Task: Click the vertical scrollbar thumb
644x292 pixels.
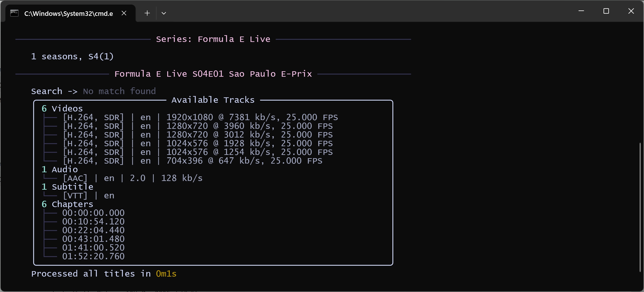Action: (641, 207)
